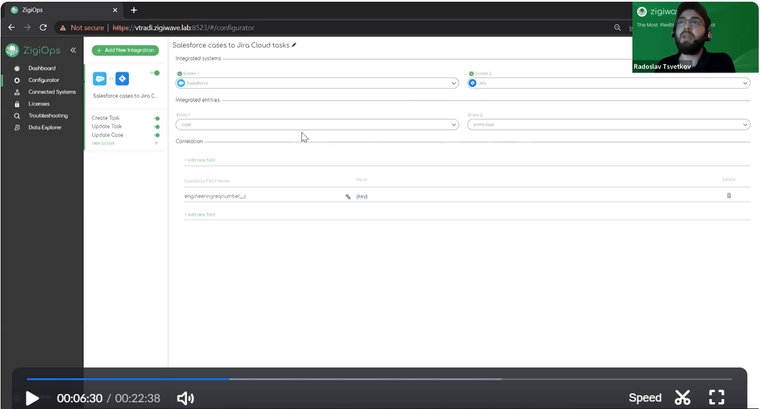Viewport: 760px width, 409px height.
Task: Click the browser zoom magnifier icon
Action: click(x=617, y=28)
